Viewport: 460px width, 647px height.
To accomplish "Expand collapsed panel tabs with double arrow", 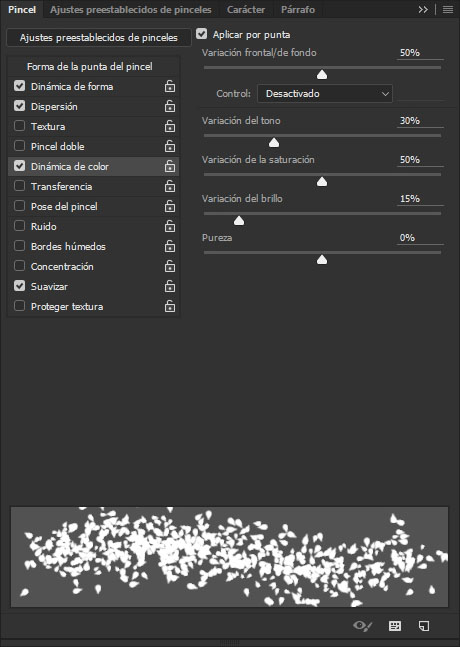I will click(423, 9).
